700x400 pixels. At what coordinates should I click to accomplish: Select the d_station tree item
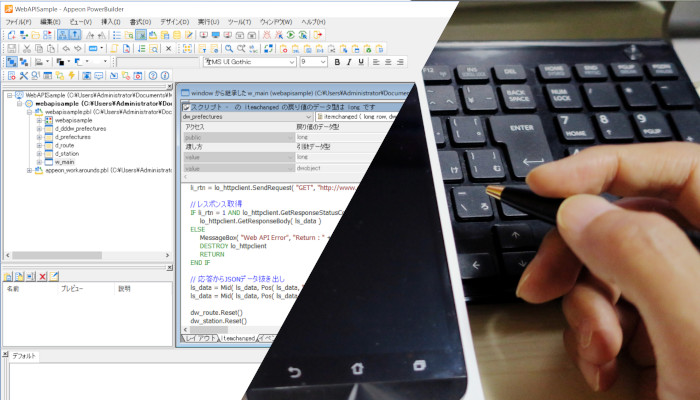(67, 153)
